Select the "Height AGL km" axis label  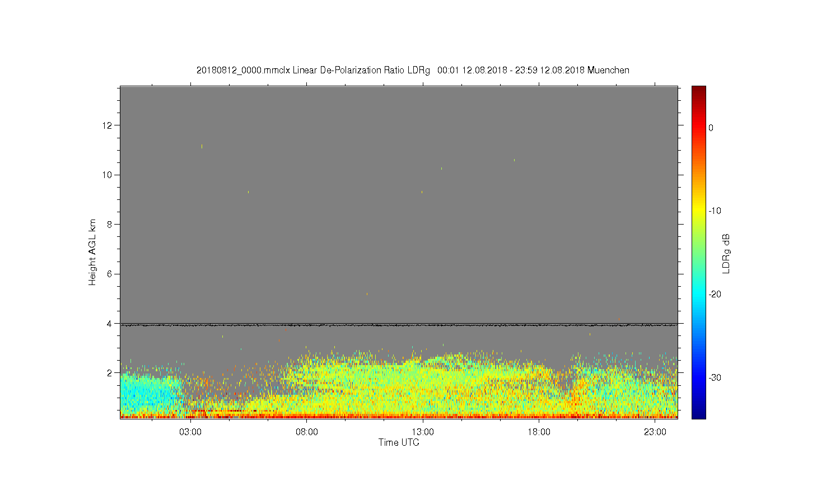point(92,252)
